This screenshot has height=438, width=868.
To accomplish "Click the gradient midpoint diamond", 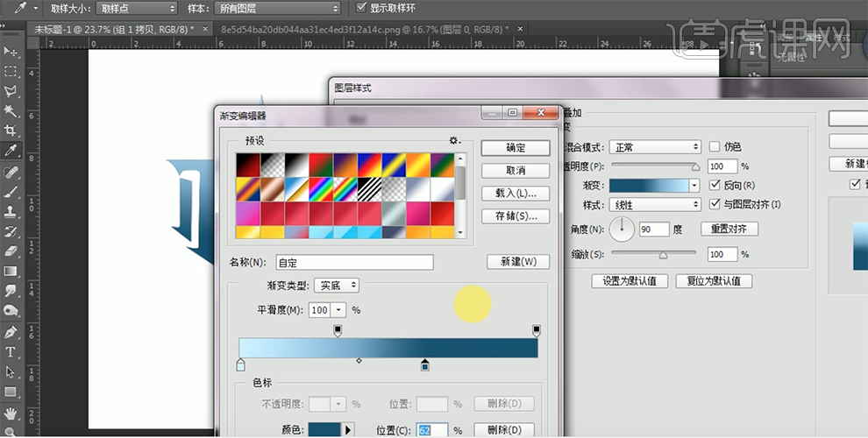I will click(359, 361).
